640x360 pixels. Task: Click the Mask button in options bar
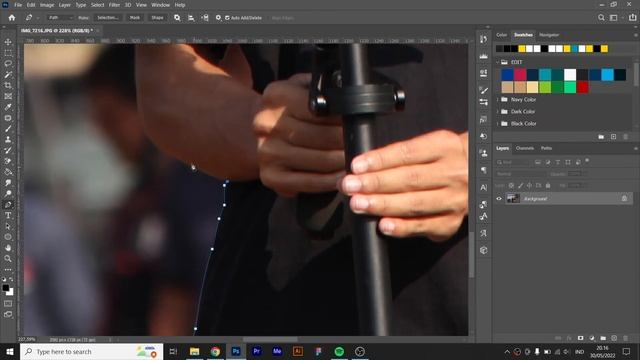134,18
